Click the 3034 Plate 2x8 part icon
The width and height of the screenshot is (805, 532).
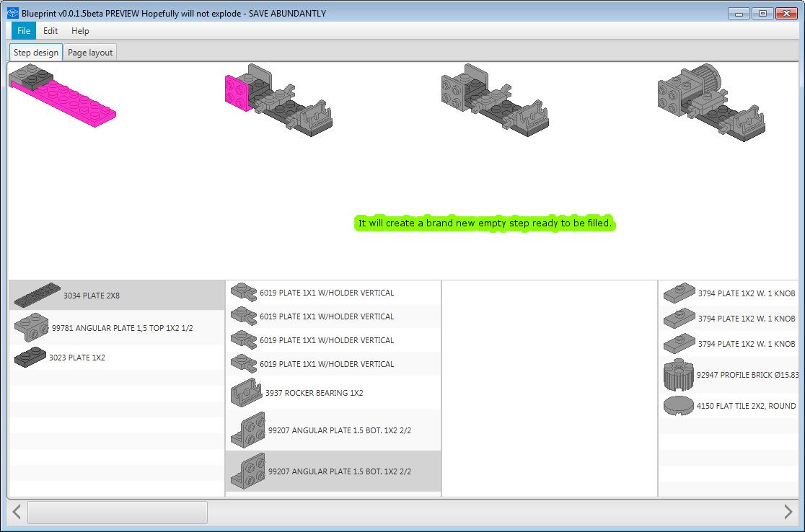tap(38, 295)
